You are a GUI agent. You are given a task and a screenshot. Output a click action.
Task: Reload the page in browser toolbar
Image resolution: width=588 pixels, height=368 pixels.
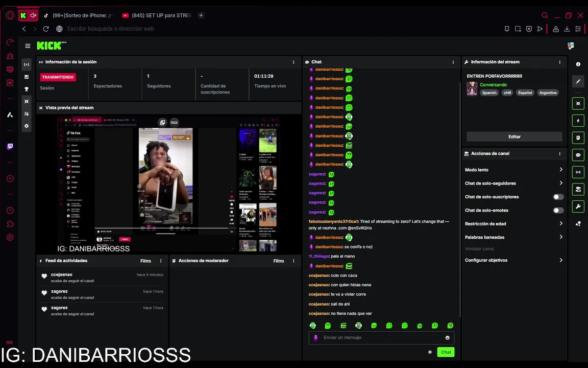[x=46, y=29]
